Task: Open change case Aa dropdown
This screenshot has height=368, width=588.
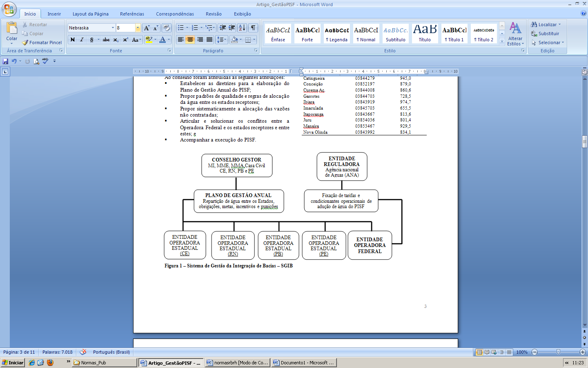Action: tap(137, 40)
